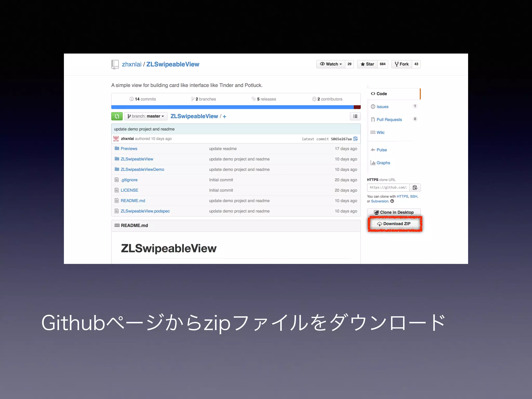Screen dimensions: 532x399
Task: Click 'Initial commit' message on LICENSE row
Action: click(221, 190)
